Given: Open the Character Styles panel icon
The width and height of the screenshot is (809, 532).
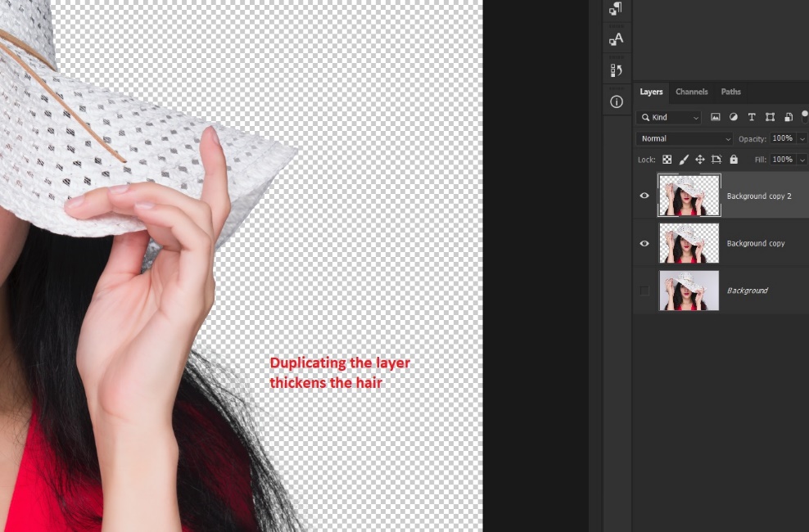Looking at the screenshot, I should [x=617, y=39].
